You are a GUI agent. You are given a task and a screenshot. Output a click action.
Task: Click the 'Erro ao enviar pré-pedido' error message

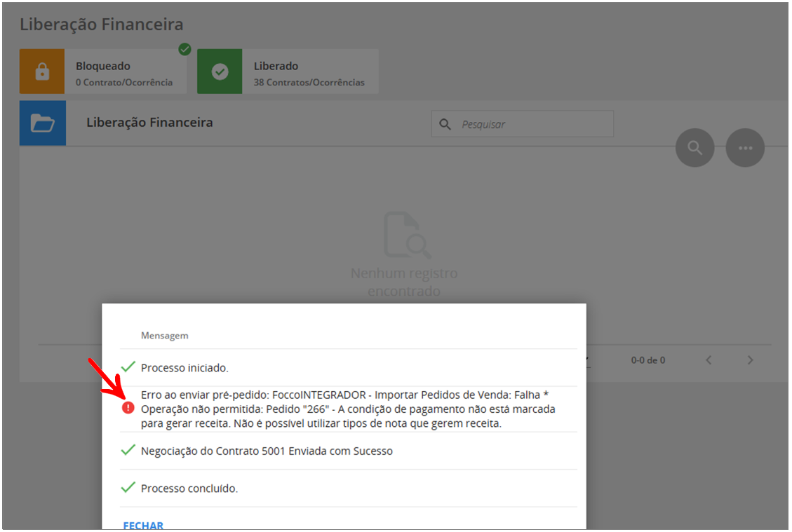click(x=348, y=409)
